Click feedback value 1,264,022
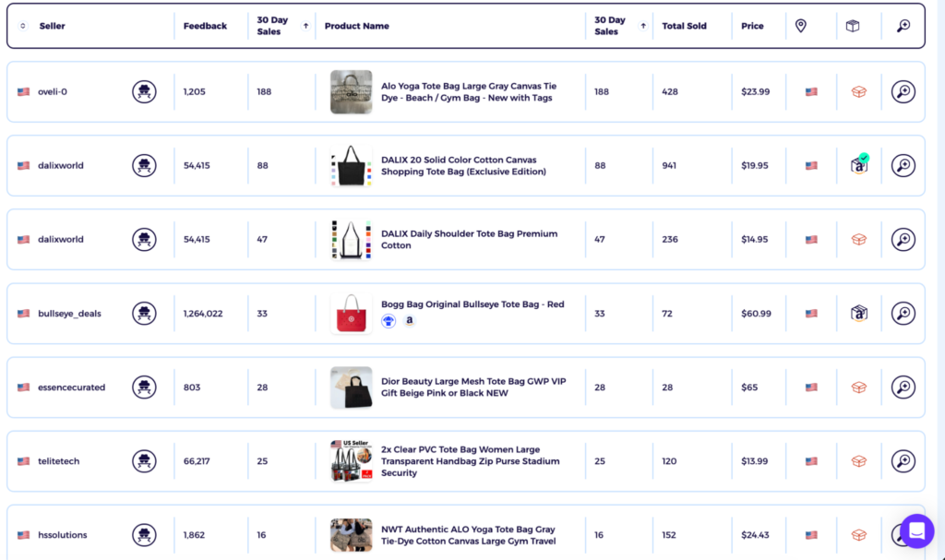945x560 pixels. pyautogui.click(x=203, y=314)
